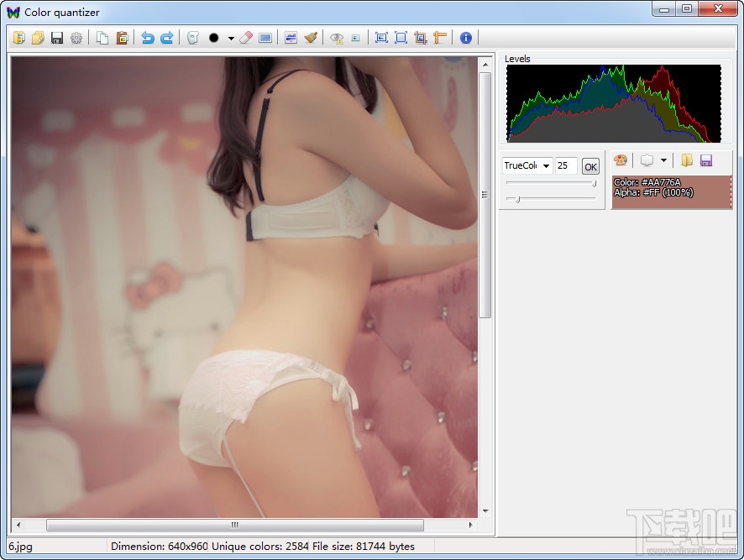Click the vertical scrollbar of the image view

pyautogui.click(x=485, y=195)
